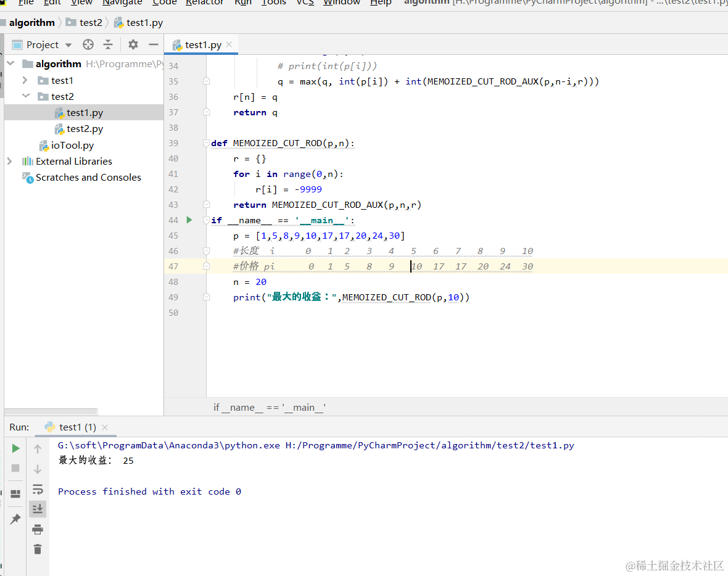This screenshot has height=576, width=728.
Task: Click the down stack trace arrow
Action: coord(38,469)
